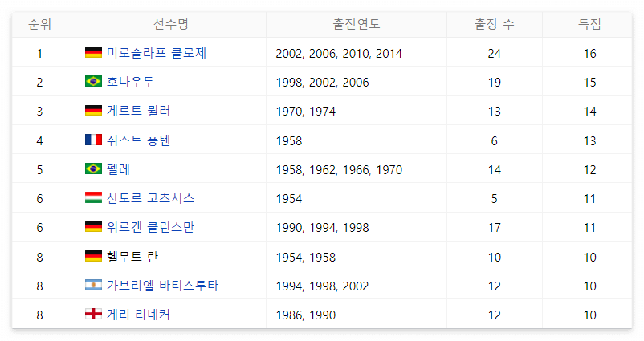Open the 미로슬라프 클로제 player link
This screenshot has height=341, width=644.
coord(157,53)
